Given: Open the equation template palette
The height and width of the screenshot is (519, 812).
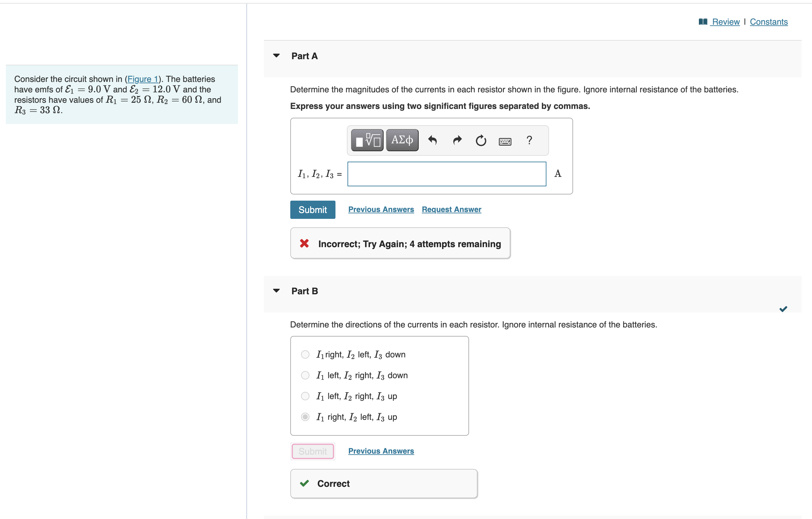Looking at the screenshot, I should click(367, 140).
